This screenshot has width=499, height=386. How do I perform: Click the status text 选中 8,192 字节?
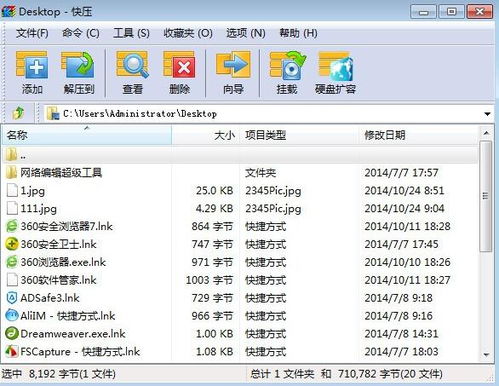coord(58,374)
